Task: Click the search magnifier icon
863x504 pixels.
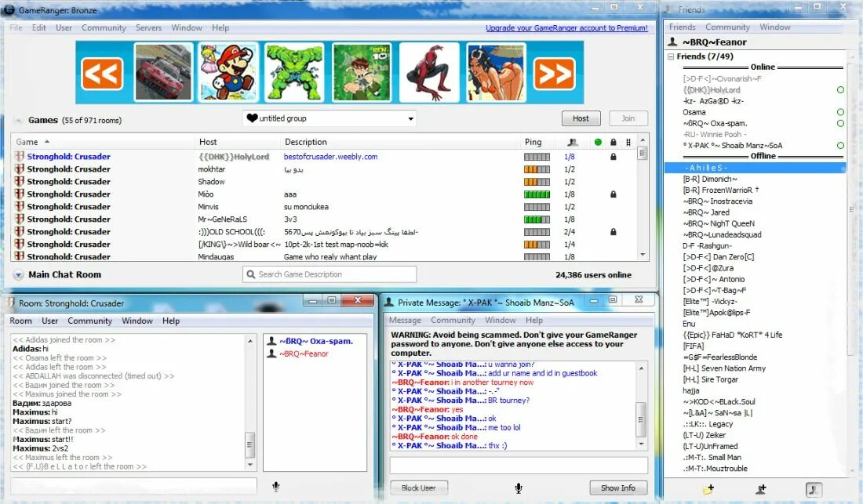Action: point(251,274)
